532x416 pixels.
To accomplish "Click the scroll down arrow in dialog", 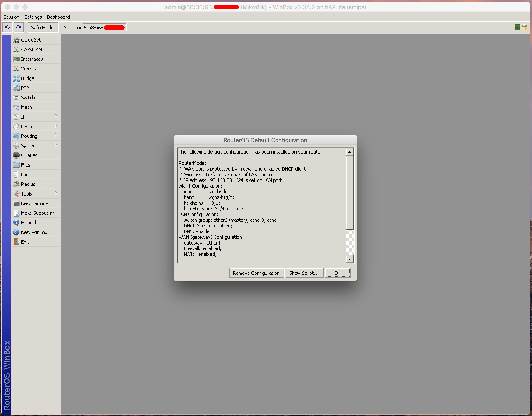I will 350,259.
